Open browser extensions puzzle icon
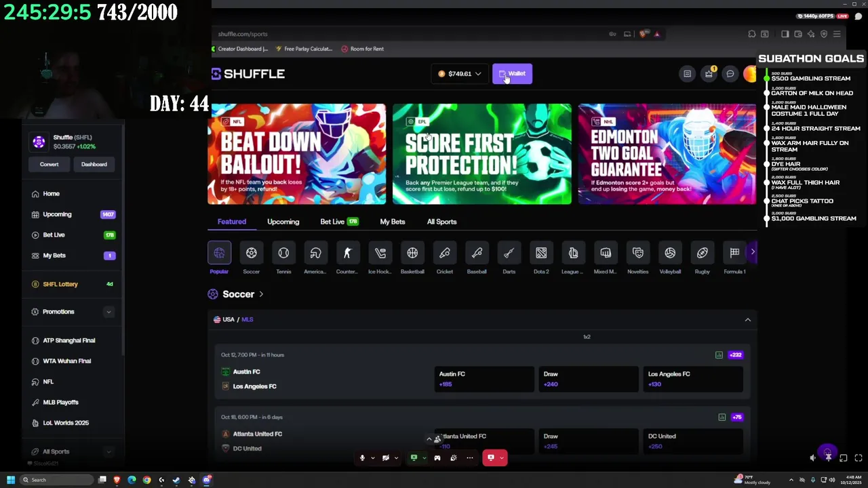868x488 pixels. pos(752,34)
